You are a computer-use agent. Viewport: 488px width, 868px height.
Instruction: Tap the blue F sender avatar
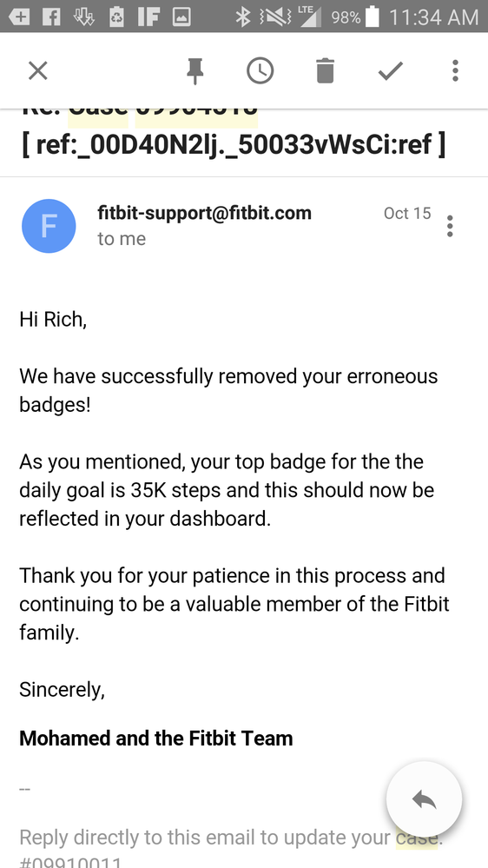click(49, 226)
